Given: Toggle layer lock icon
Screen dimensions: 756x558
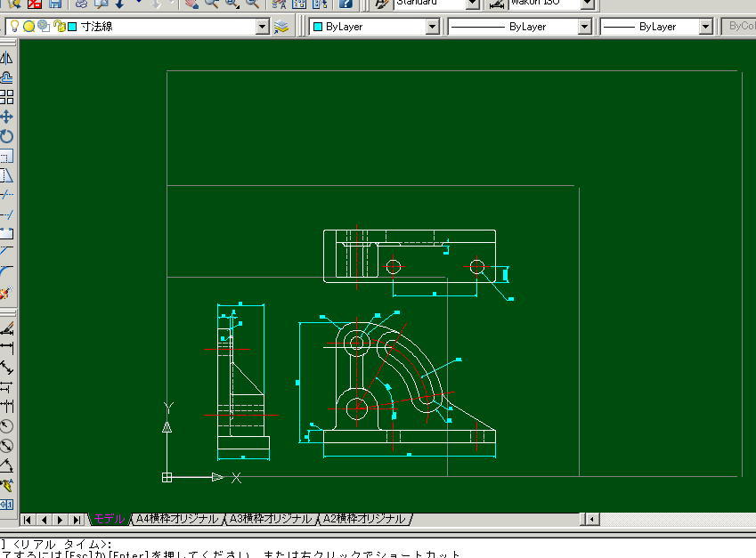Looking at the screenshot, I should click(59, 27).
